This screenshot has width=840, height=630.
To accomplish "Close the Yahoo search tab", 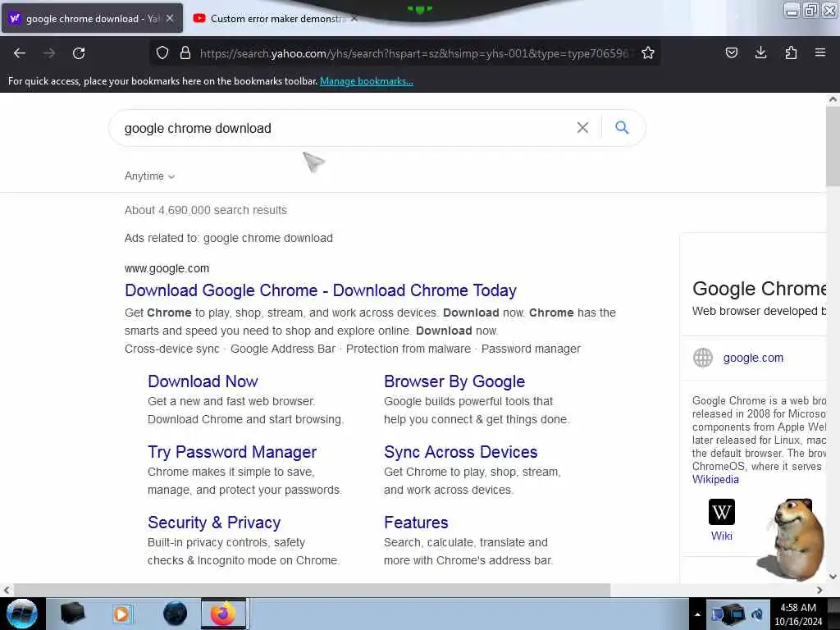I will [170, 18].
